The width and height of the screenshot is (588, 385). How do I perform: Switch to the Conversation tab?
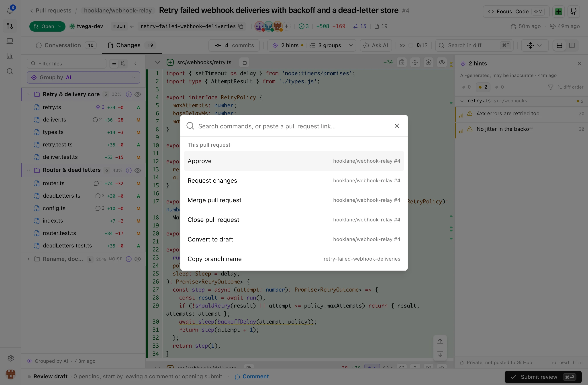(66, 45)
